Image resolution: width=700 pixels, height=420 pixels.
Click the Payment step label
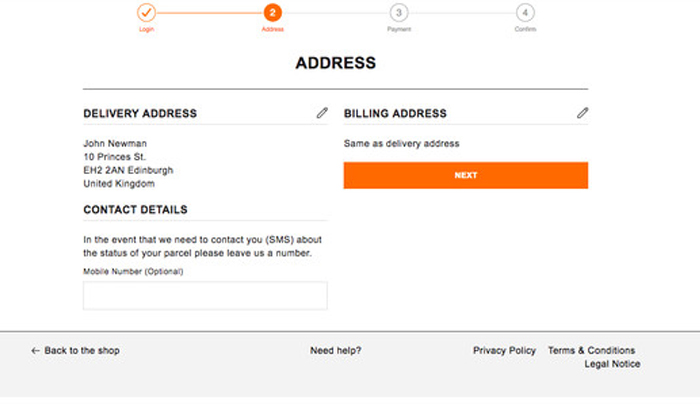(399, 29)
